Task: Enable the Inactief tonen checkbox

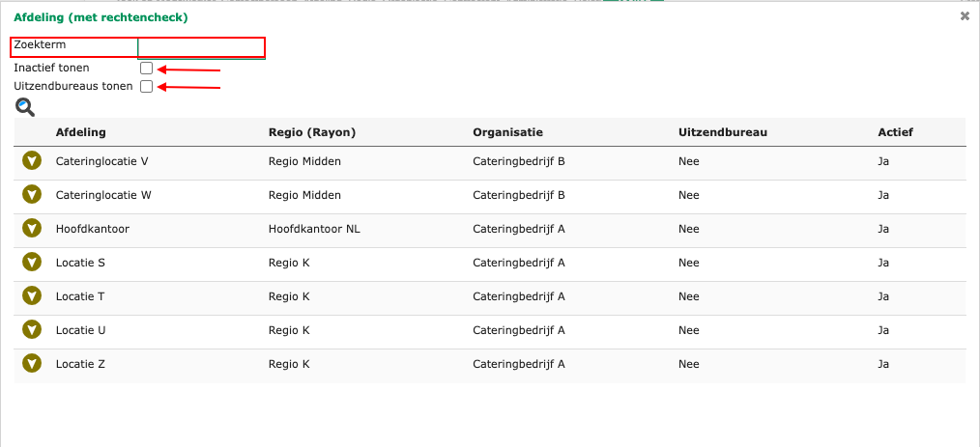Action: (x=146, y=69)
